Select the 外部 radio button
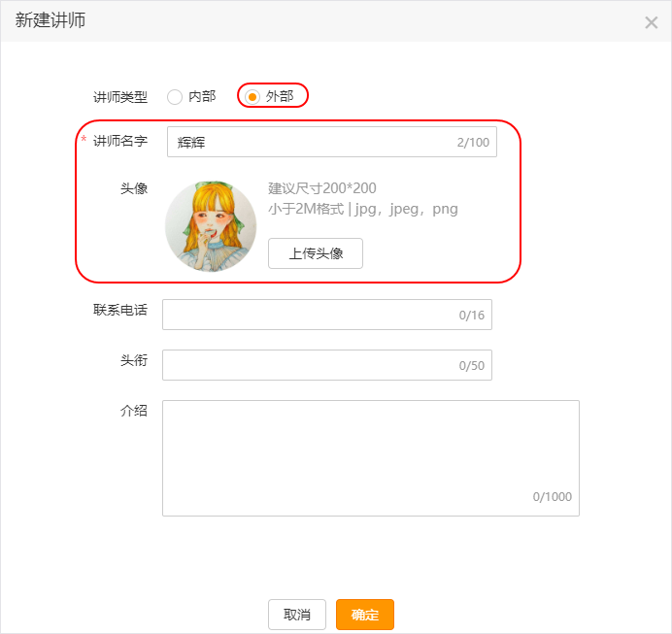This screenshot has width=672, height=634. click(x=252, y=97)
